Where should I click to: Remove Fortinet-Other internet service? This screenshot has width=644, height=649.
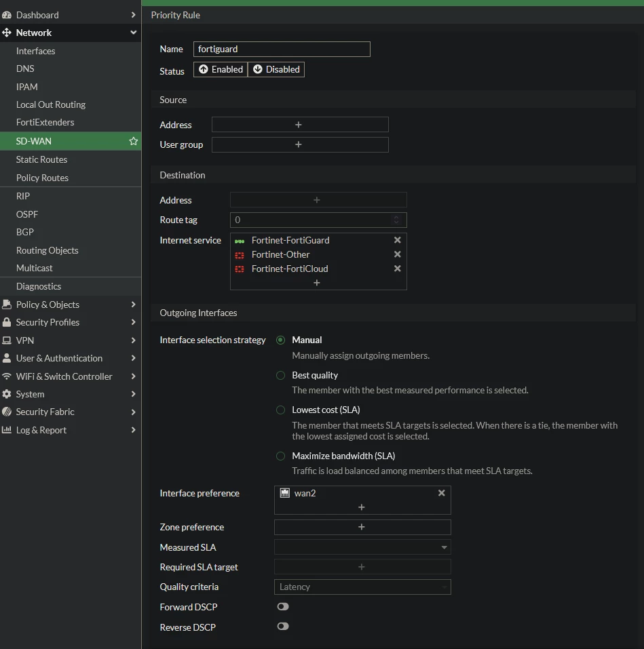click(x=398, y=254)
